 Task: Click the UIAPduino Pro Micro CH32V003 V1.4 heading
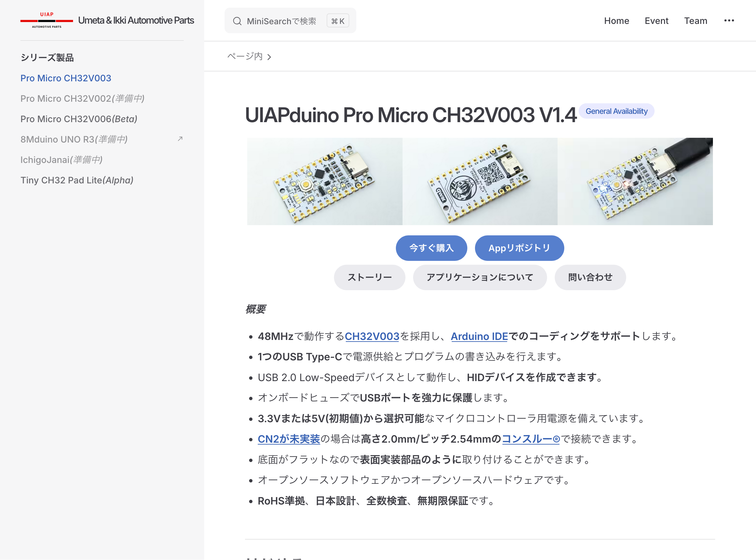tap(411, 114)
